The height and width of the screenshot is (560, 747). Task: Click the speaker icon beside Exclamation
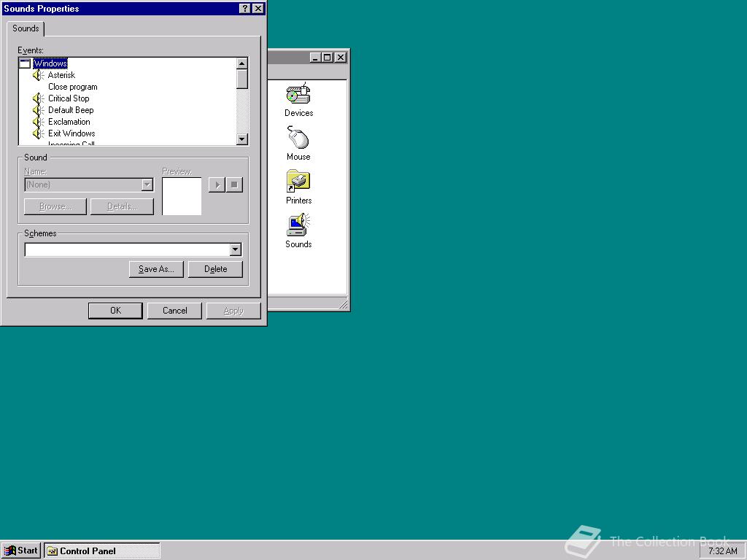(39, 122)
